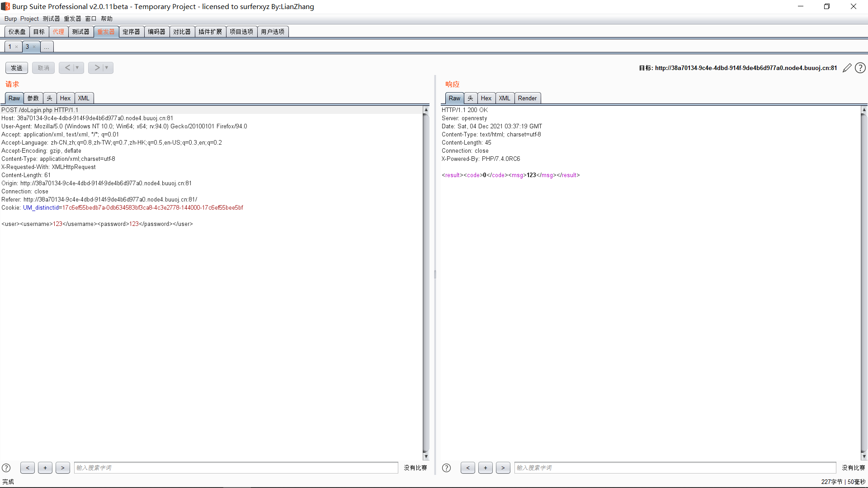Go back to previous request history
Viewport: 868px width, 488px height.
click(67, 68)
